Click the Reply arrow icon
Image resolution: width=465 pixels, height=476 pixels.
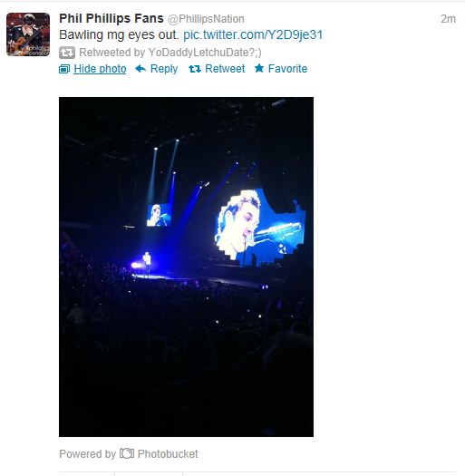click(x=140, y=69)
